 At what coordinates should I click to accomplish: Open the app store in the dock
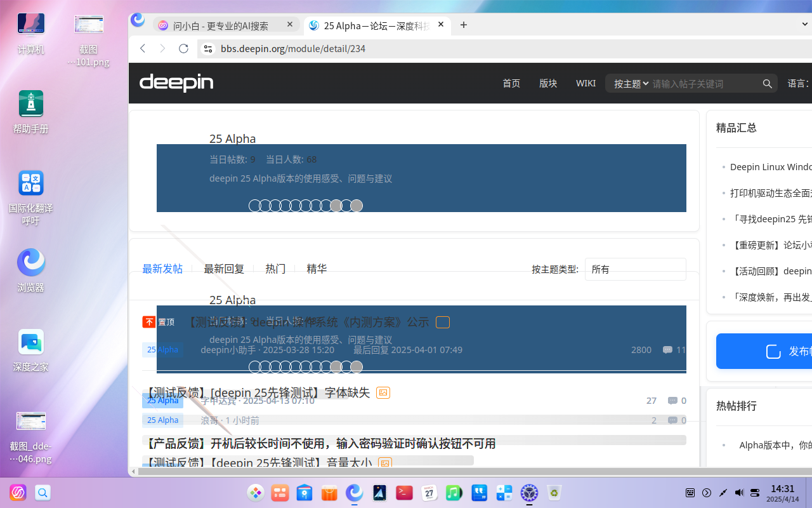(330, 493)
